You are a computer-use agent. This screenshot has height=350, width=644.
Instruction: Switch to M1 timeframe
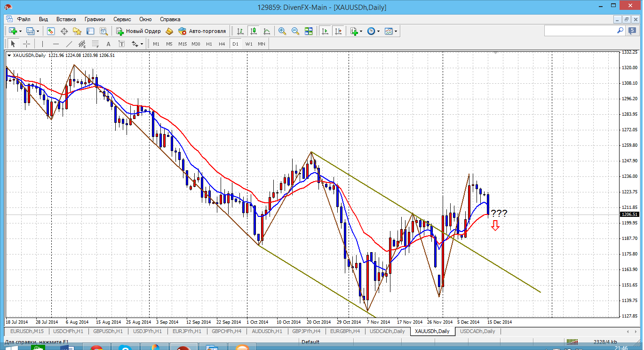tap(156, 44)
